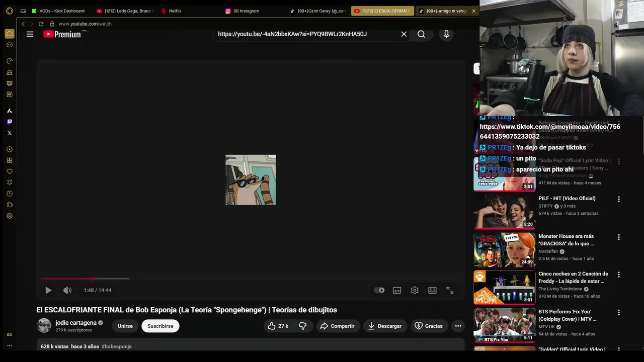Viewport: 644px width, 362px height.
Task: Go back with the browser back arrow
Action: 23,24
